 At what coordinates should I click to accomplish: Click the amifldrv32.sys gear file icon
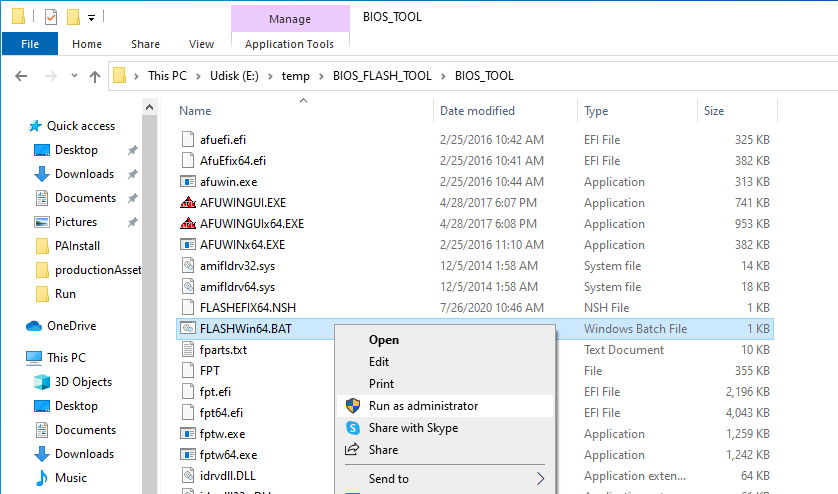coord(188,266)
